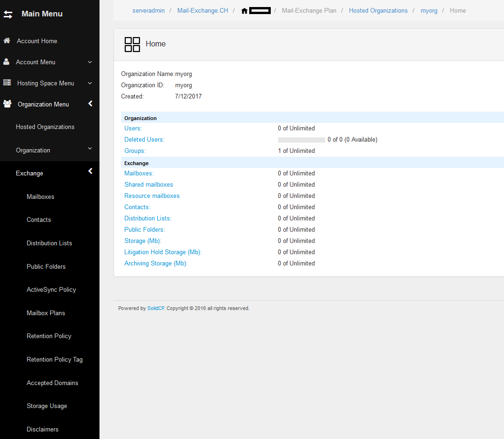Collapse the Exchange submenu arrow
Image resolution: width=504 pixels, height=439 pixels.
(90, 171)
